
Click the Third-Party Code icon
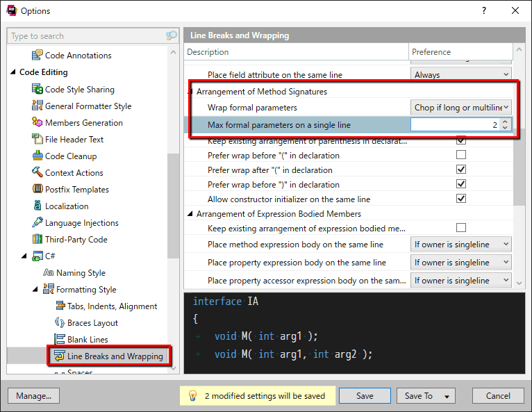tap(37, 239)
